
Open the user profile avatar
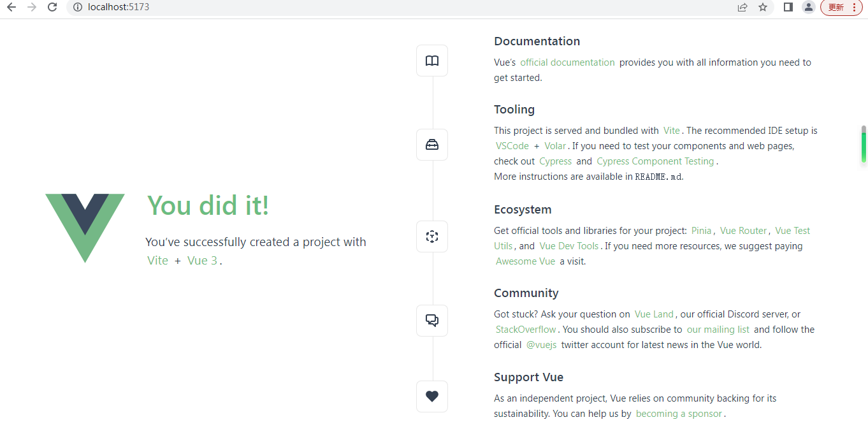[808, 7]
